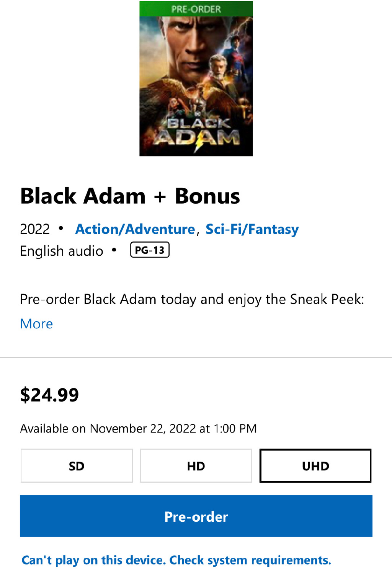Image resolution: width=392 pixels, height=586 pixels.
Task: Select SD video quality option
Action: pyautogui.click(x=77, y=466)
